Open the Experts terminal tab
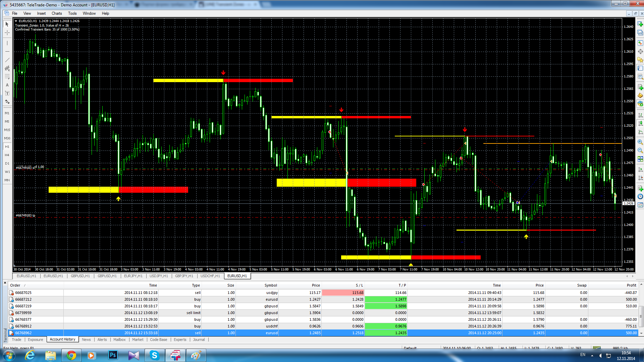Image resolution: width=644 pixels, height=362 pixels. tap(180, 340)
